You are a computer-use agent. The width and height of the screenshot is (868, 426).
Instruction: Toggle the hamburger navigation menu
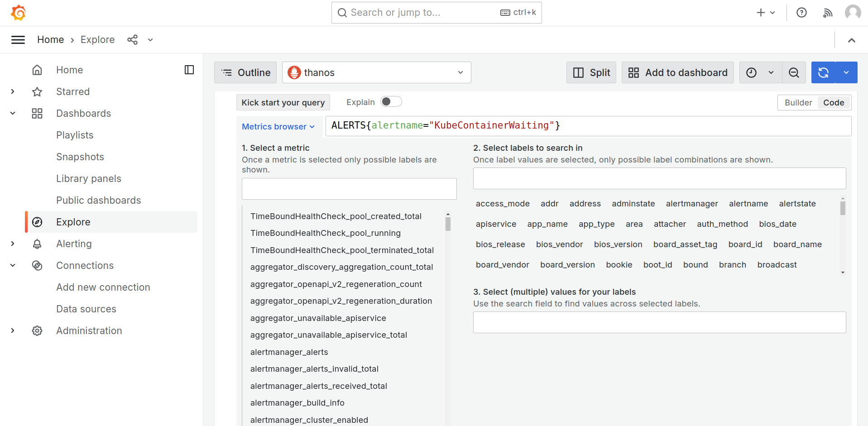[18, 40]
